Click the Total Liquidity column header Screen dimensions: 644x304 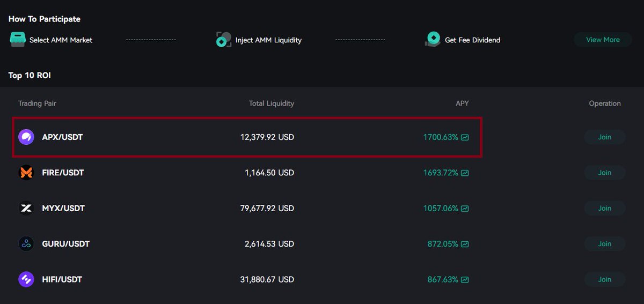[x=272, y=103]
